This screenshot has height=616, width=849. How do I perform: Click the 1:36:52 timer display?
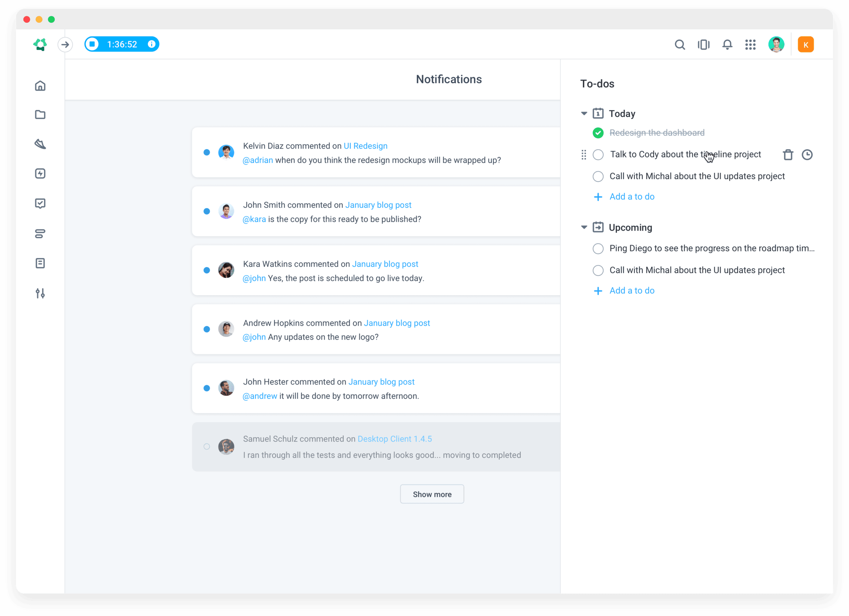(x=122, y=44)
